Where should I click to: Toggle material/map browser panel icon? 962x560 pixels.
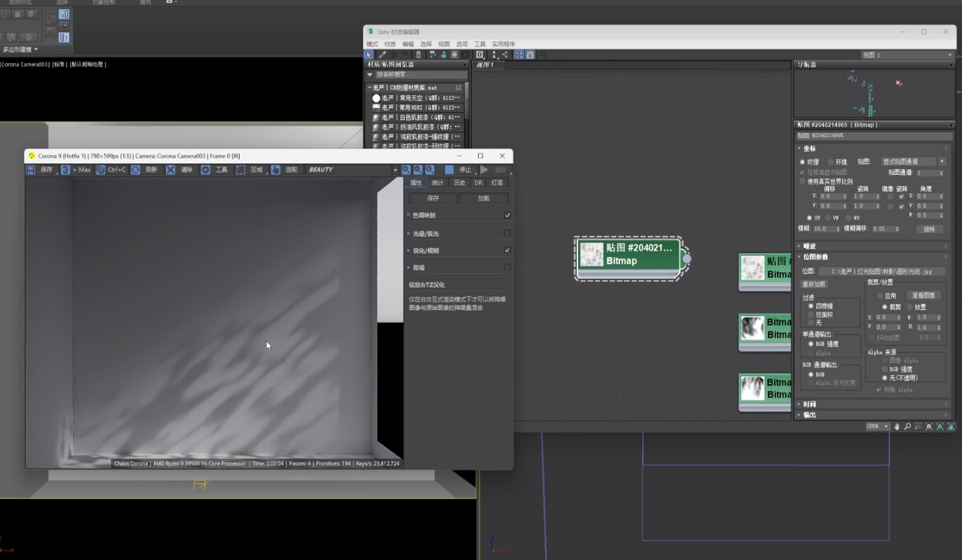point(519,55)
